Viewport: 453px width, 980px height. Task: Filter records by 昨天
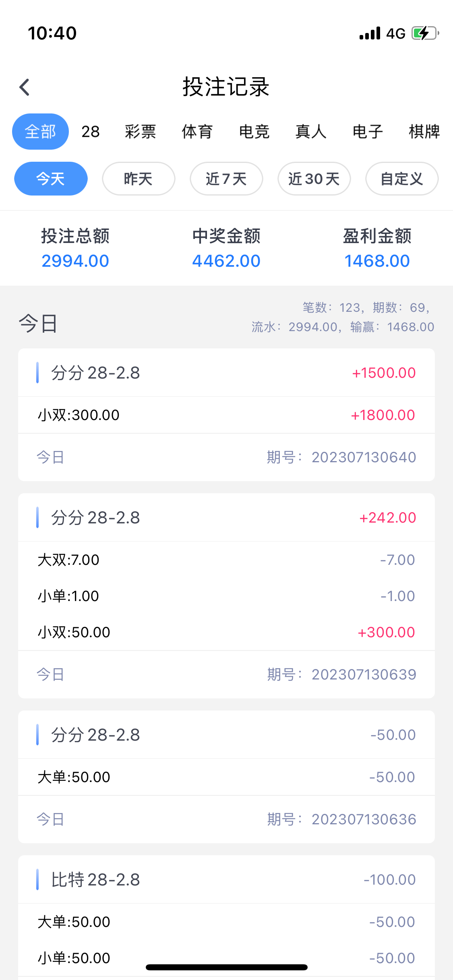coord(139,179)
